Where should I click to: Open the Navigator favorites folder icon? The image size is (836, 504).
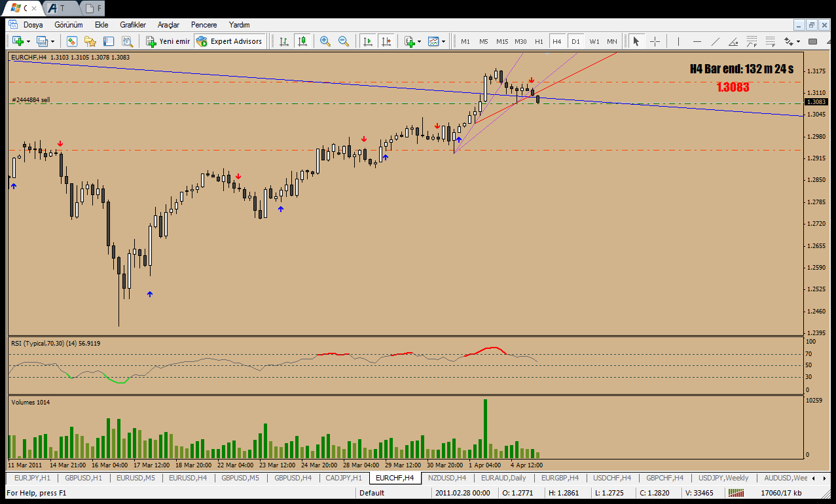coord(90,41)
